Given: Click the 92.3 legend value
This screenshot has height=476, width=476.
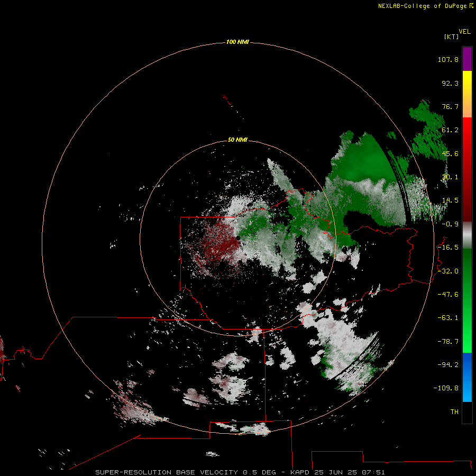Looking at the screenshot, I should click(450, 83).
